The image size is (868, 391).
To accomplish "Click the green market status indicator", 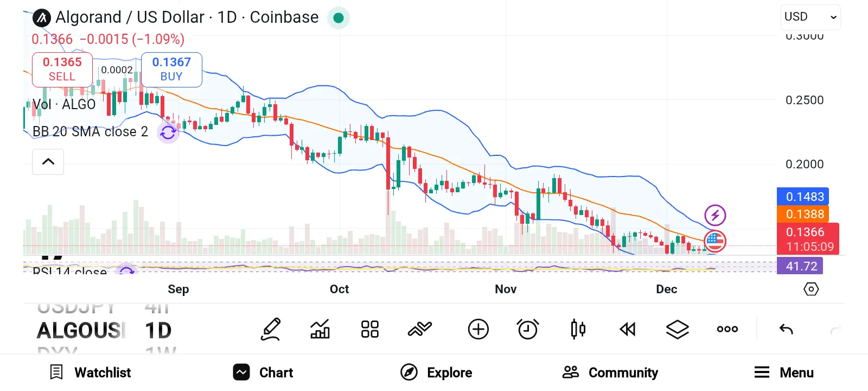I will point(339,18).
